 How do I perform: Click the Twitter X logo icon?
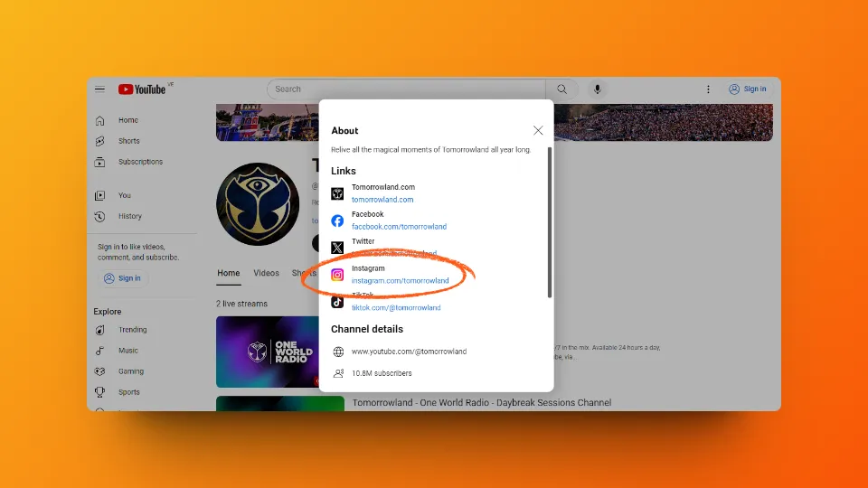(337, 248)
